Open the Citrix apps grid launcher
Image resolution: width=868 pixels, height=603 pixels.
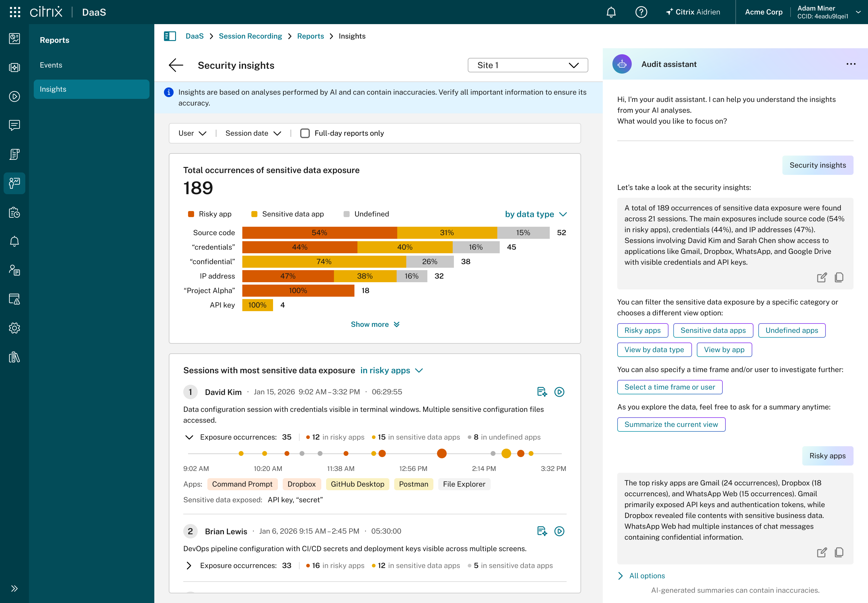tap(15, 12)
